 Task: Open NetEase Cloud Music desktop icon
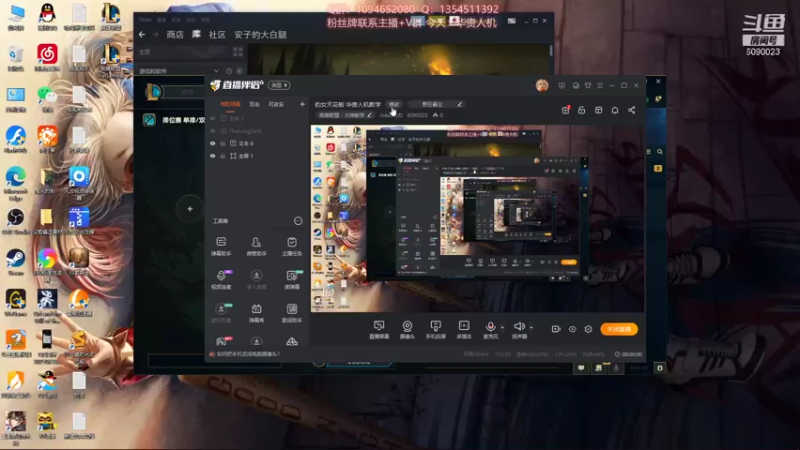click(x=47, y=58)
